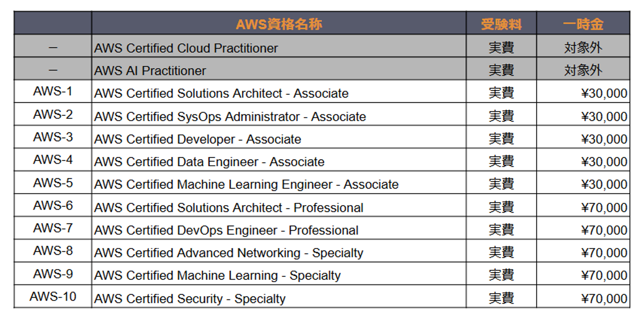Image resolution: width=644 pixels, height=316 pixels.
Task: Click the AWS-1 row label
Action: coord(53,92)
